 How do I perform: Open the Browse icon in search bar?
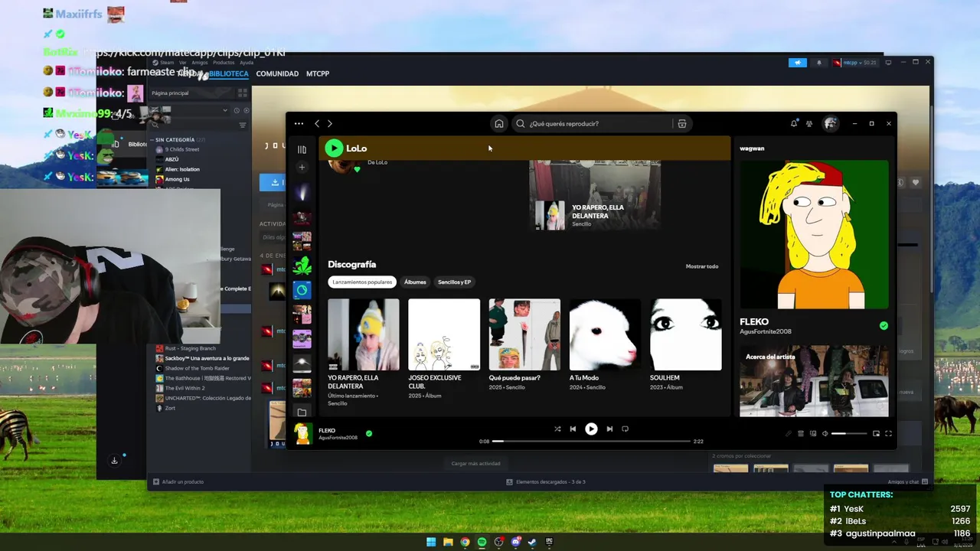point(681,123)
